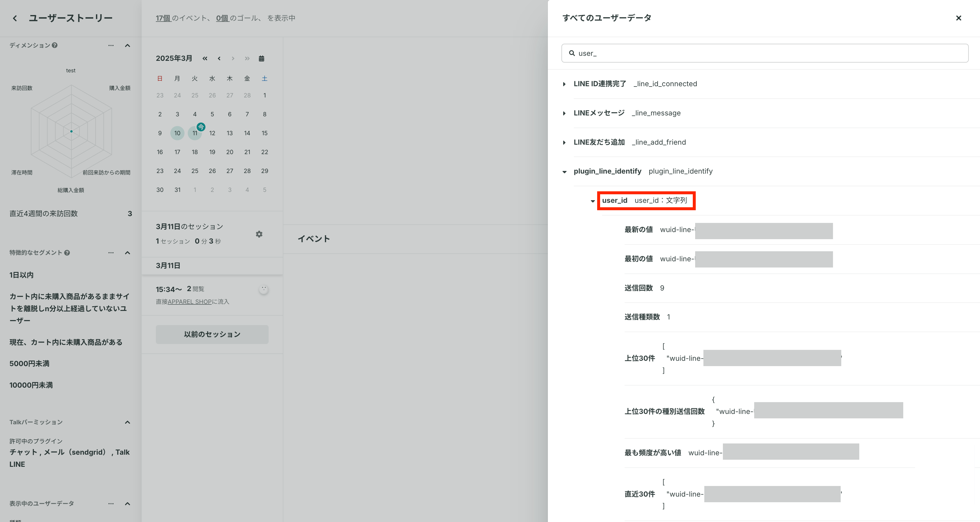980x522 pixels.
Task: Click the 5000円未満 segment
Action: pos(29,364)
